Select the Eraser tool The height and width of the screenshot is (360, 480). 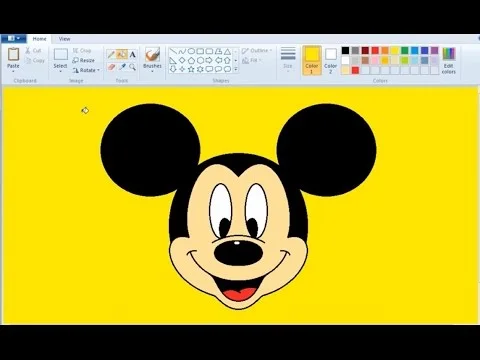[x=111, y=67]
